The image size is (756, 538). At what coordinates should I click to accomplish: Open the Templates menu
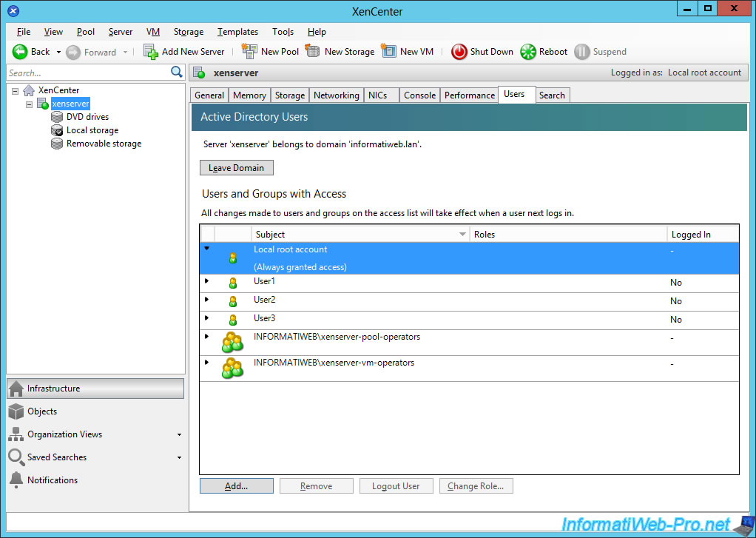coord(237,32)
